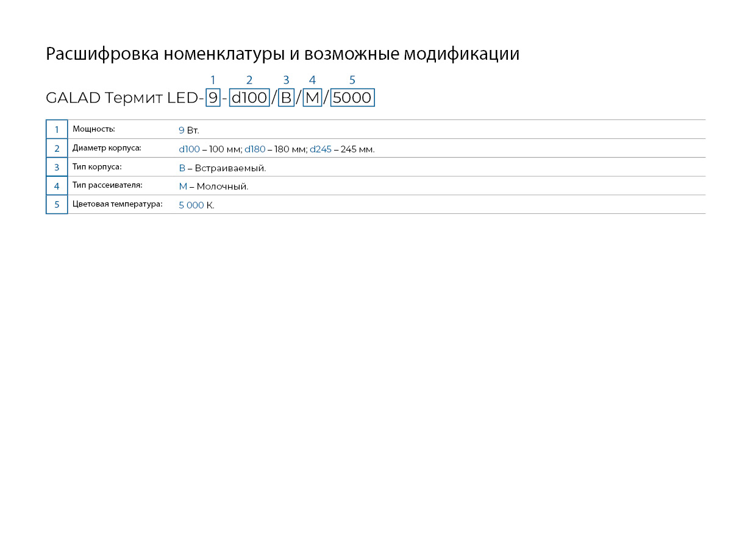The width and height of the screenshot is (756, 540).
Task: Select the "Мощность:" row label
Action: pyautogui.click(x=93, y=129)
